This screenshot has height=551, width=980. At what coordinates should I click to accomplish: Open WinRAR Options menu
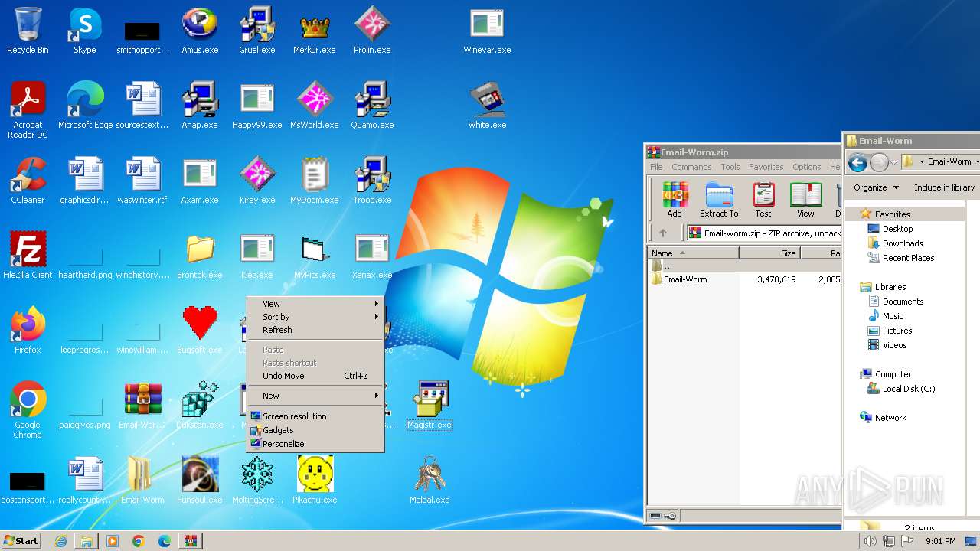pos(806,167)
